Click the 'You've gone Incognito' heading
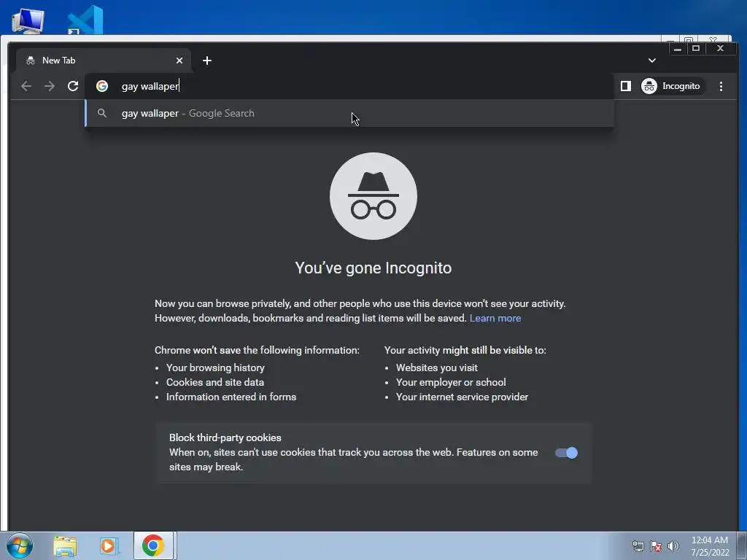 point(373,268)
